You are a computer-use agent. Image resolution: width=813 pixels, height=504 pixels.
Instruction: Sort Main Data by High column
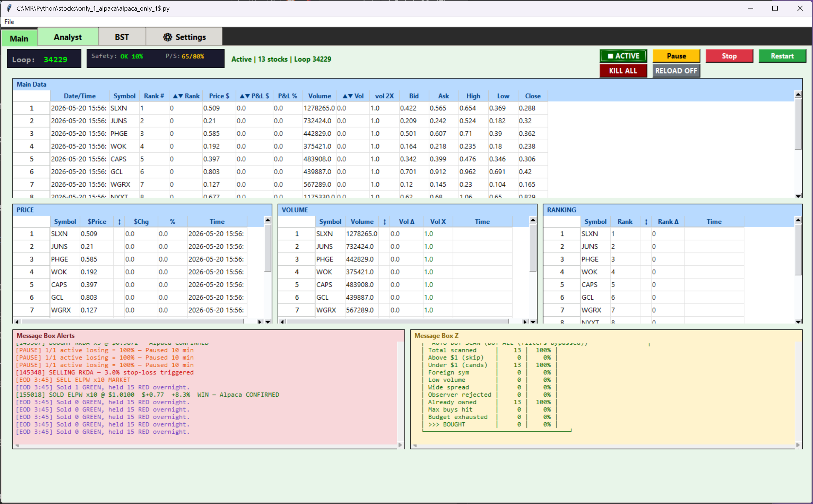point(473,96)
